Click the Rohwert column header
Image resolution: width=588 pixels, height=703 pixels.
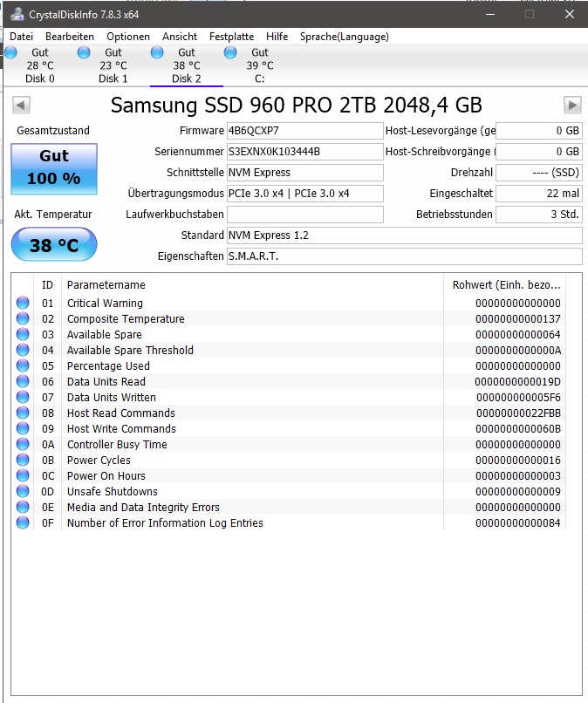(504, 285)
